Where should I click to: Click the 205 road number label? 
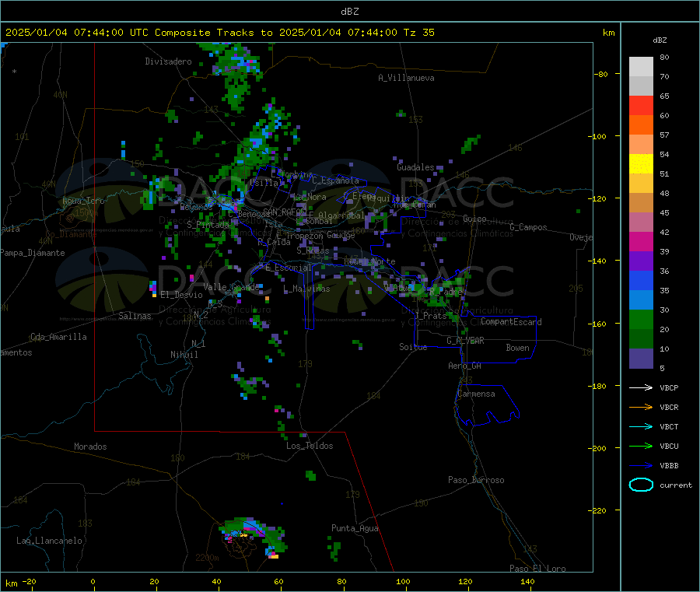click(576, 289)
